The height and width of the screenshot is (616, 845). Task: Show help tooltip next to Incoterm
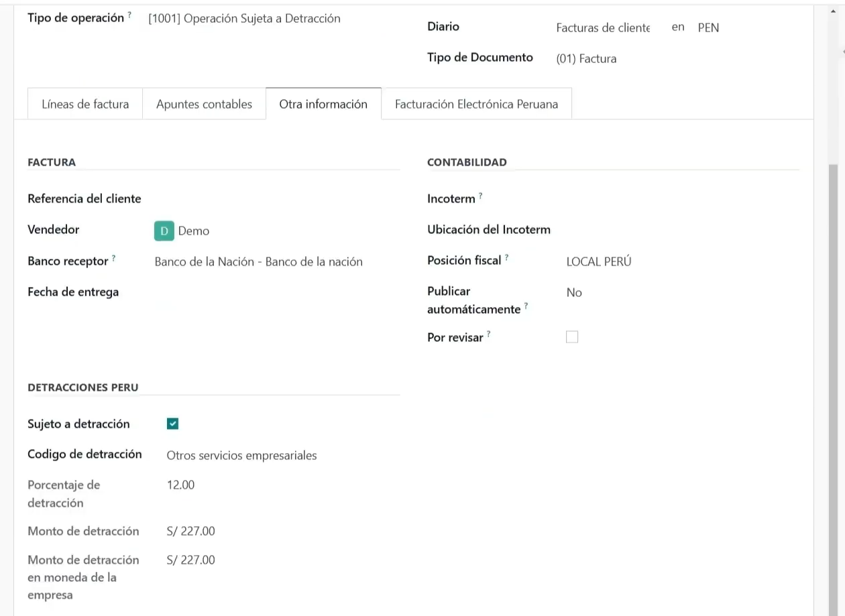pyautogui.click(x=481, y=195)
